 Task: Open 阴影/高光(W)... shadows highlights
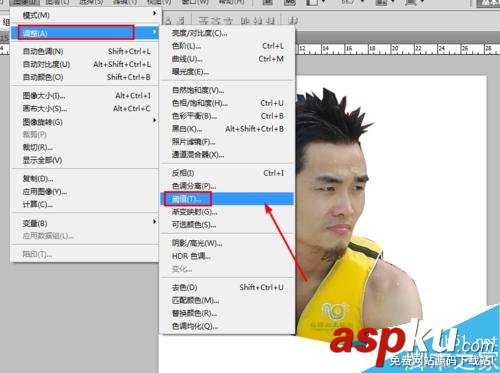click(x=227, y=243)
